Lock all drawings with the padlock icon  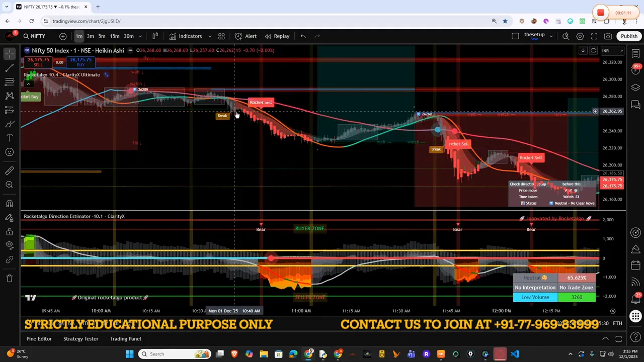[x=9, y=230]
